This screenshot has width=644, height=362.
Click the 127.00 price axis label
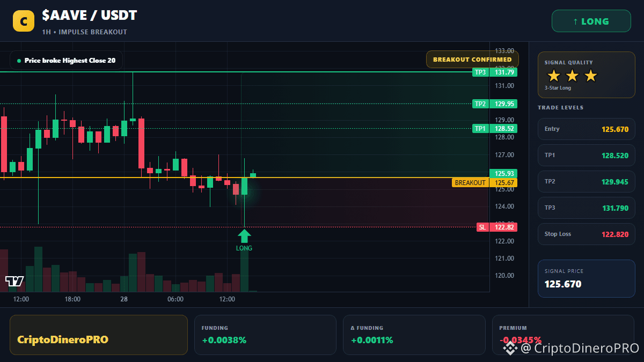pyautogui.click(x=504, y=155)
